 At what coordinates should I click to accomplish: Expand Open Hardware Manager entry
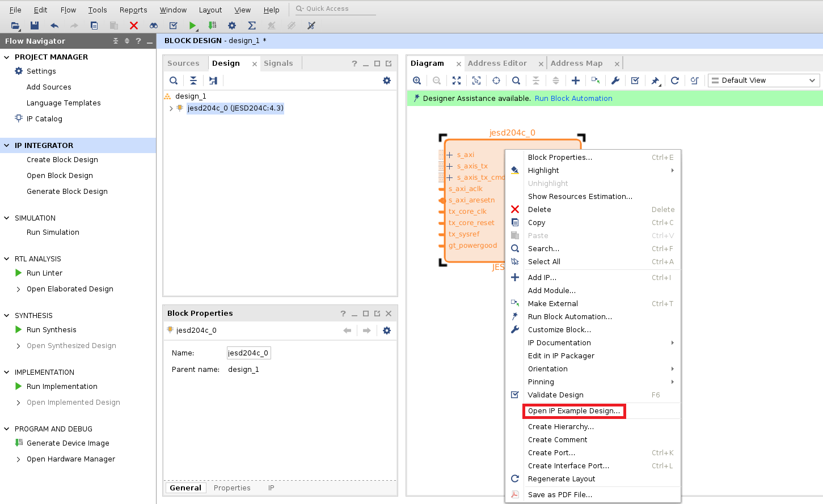(19, 459)
